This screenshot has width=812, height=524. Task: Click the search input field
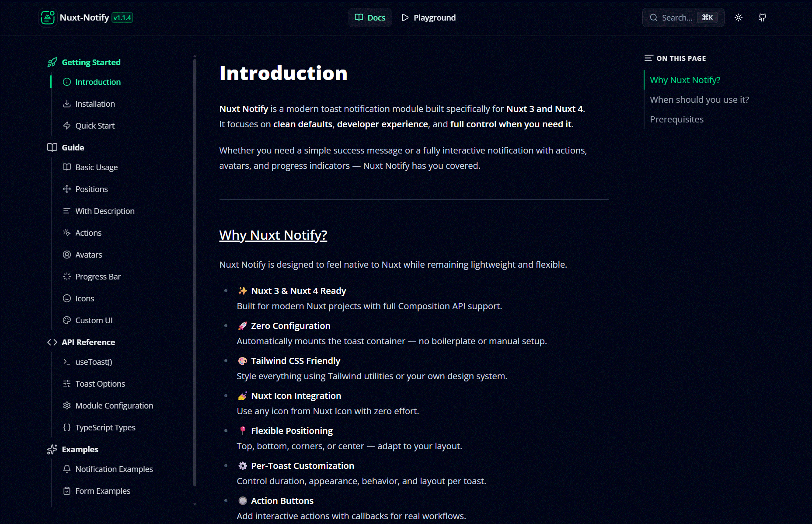pyautogui.click(x=680, y=17)
